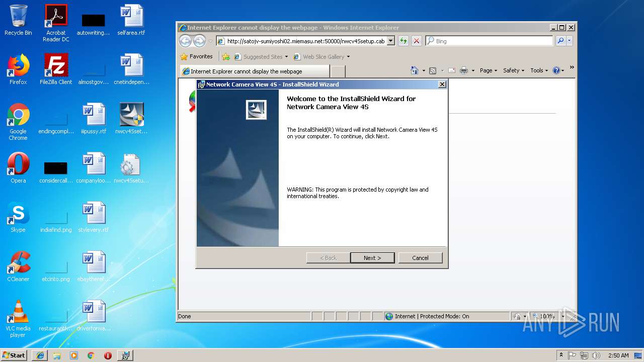Open the Favorites button
This screenshot has width=644, height=362.
click(197, 57)
